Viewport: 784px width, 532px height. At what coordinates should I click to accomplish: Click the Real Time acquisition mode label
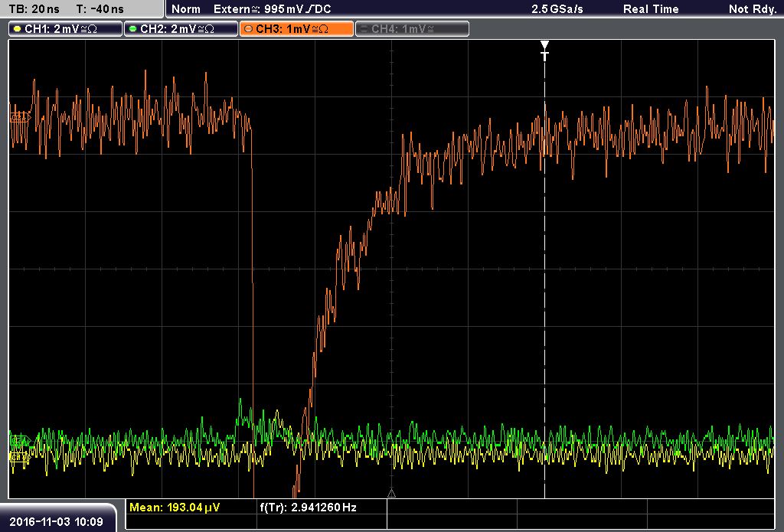point(651,9)
